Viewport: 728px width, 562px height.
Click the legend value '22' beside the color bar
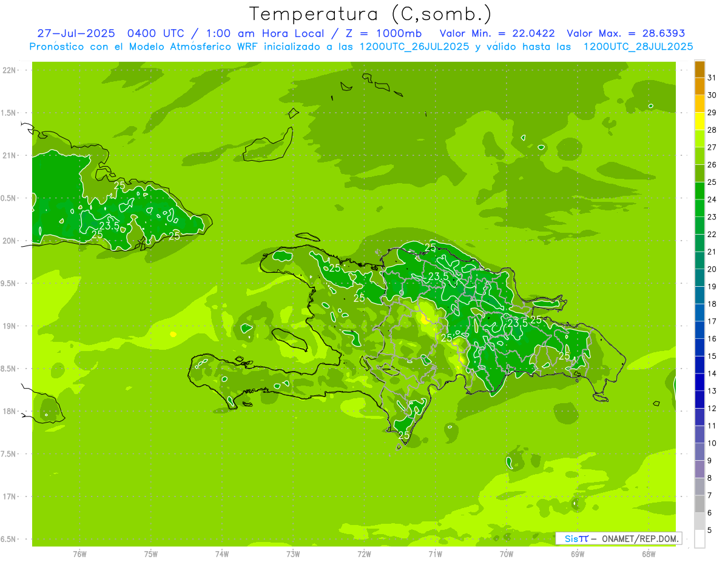click(x=712, y=234)
